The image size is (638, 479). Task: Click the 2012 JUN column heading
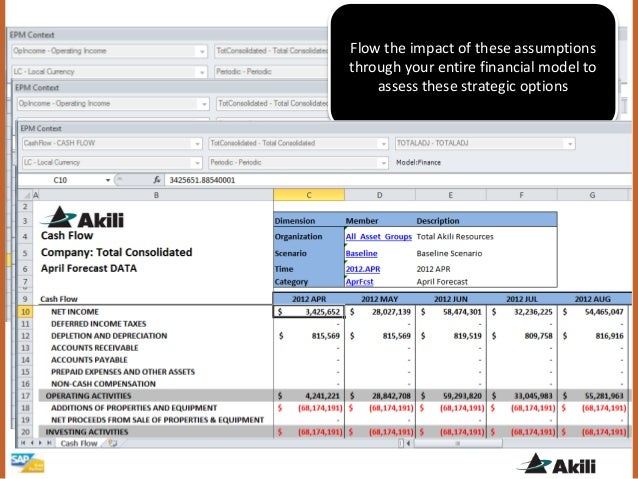450,299
